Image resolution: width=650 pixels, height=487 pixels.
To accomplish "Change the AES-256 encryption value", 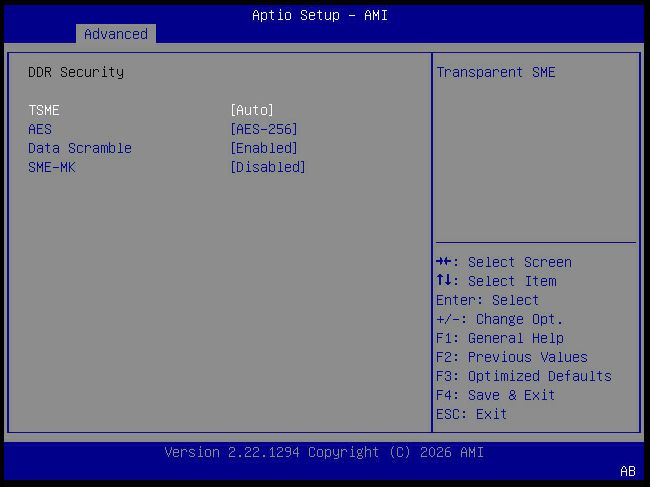I will 264,129.
